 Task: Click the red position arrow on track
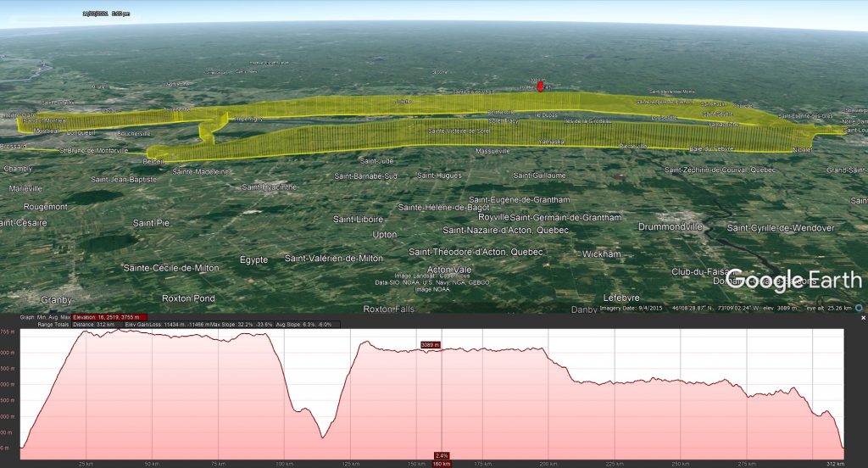[x=541, y=86]
